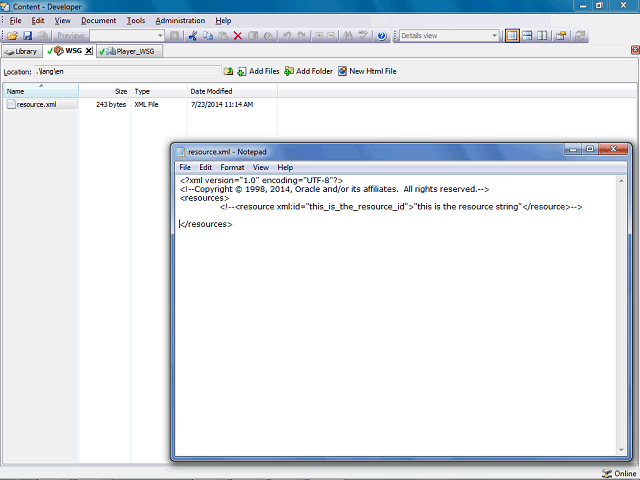Sort by the Date Modified column header
The width and height of the screenshot is (640, 480).
pos(232,91)
